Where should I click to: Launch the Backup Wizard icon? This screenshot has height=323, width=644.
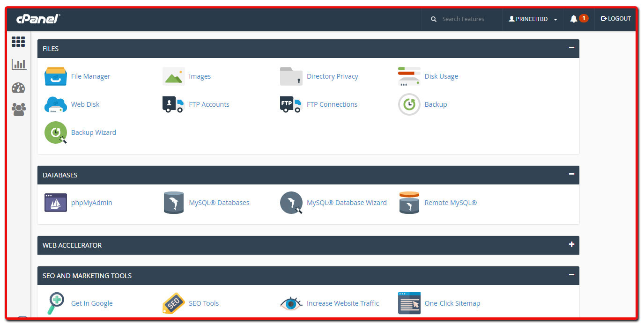(x=56, y=132)
